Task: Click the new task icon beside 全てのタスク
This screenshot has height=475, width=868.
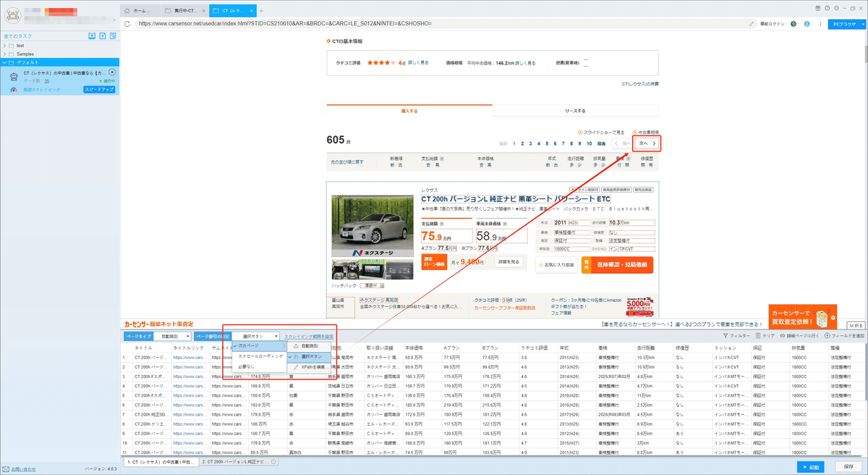Action: click(x=103, y=35)
